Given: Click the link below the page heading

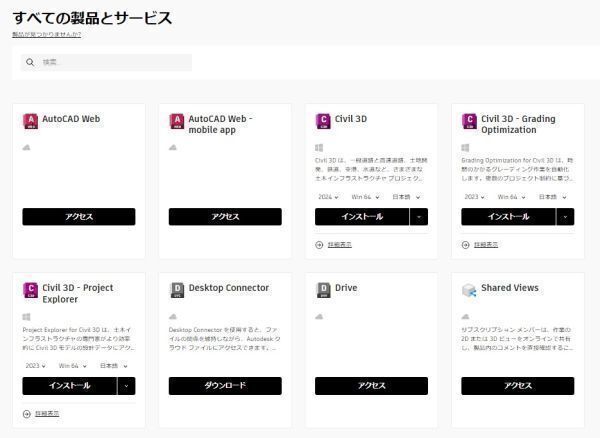Looking at the screenshot, I should pyautogui.click(x=46, y=34).
